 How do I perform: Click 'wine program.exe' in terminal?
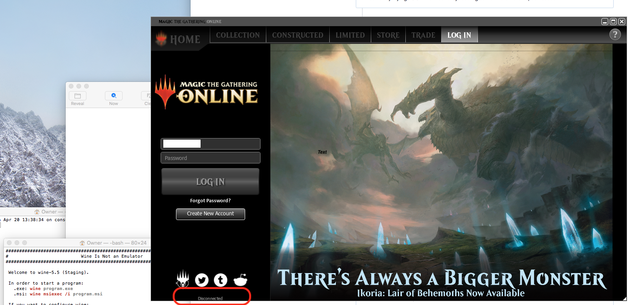[51, 288]
